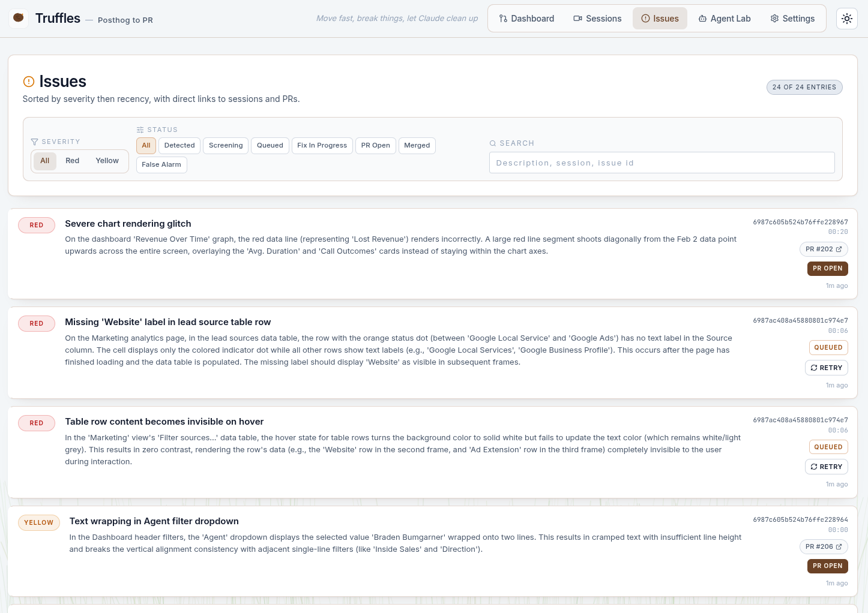This screenshot has width=868, height=613.
Task: Retry the Table row invisible hover issue
Action: [x=826, y=467]
